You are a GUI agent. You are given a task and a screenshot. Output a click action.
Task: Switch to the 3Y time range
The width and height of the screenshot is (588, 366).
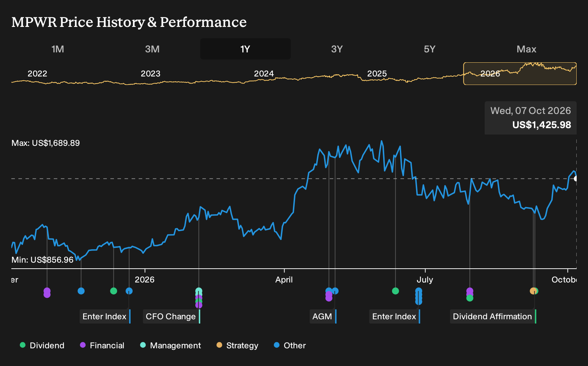coord(337,49)
